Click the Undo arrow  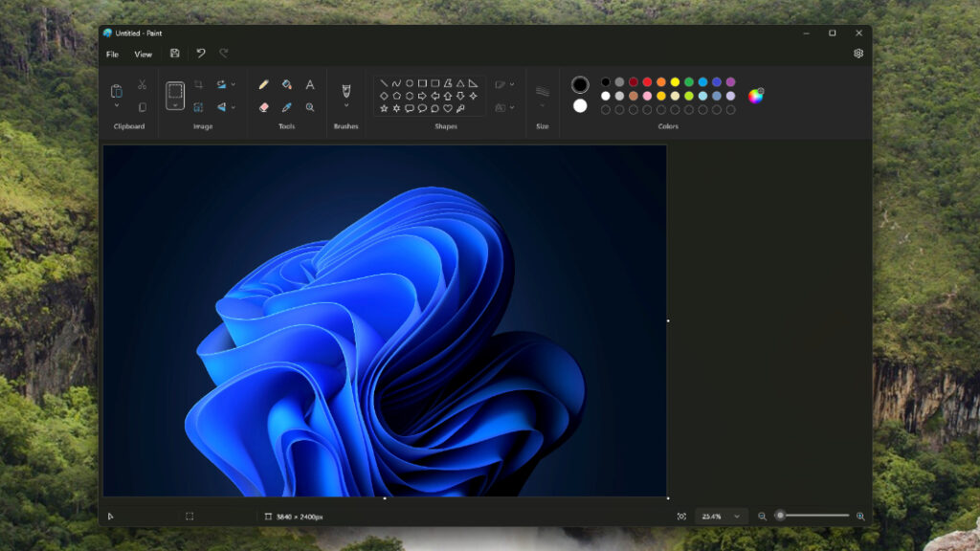[200, 54]
